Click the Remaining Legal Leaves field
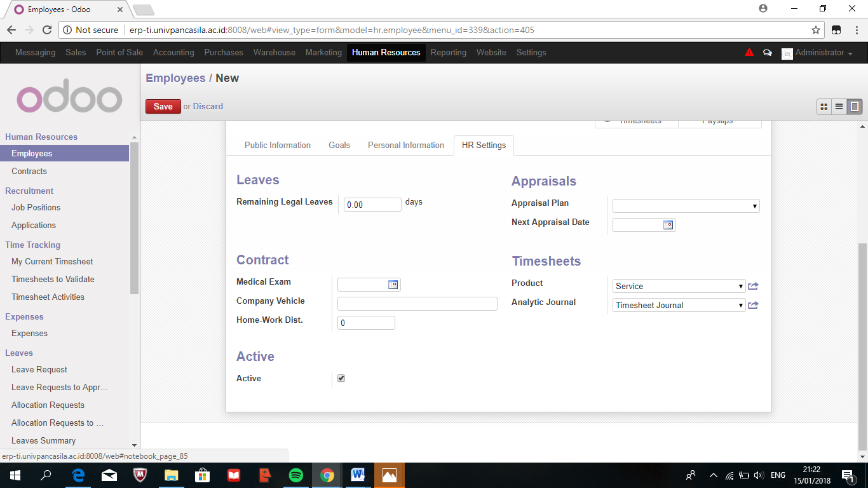The image size is (868, 488). pyautogui.click(x=372, y=205)
